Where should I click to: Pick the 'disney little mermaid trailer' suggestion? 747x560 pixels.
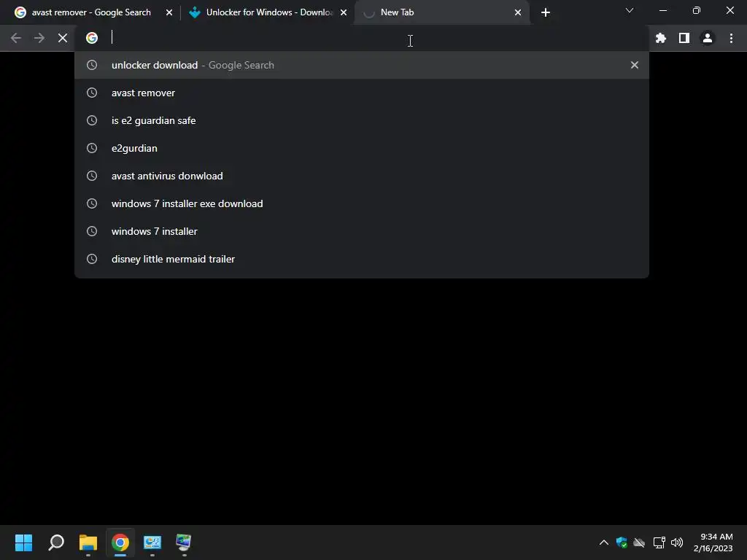(x=362, y=259)
